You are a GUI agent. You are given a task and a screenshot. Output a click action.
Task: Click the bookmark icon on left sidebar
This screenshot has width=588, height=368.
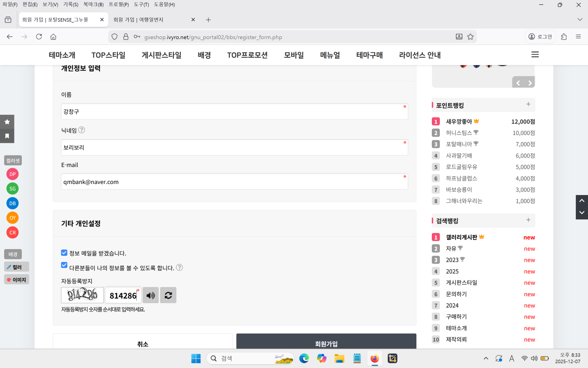click(x=7, y=136)
